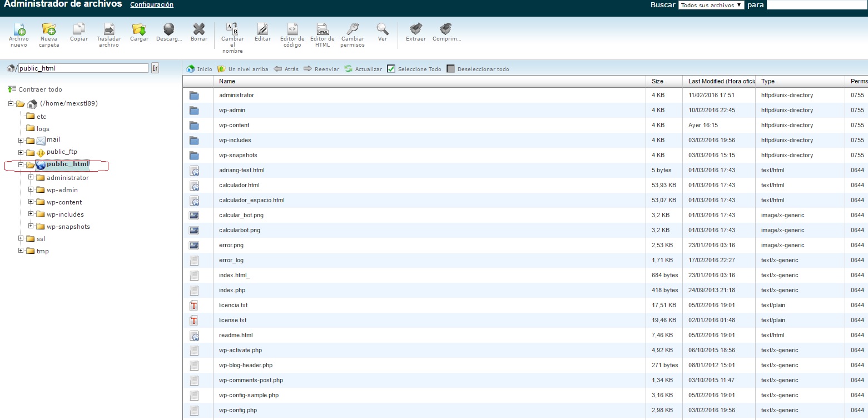Expand wp-admin in the folder tree

click(x=31, y=190)
